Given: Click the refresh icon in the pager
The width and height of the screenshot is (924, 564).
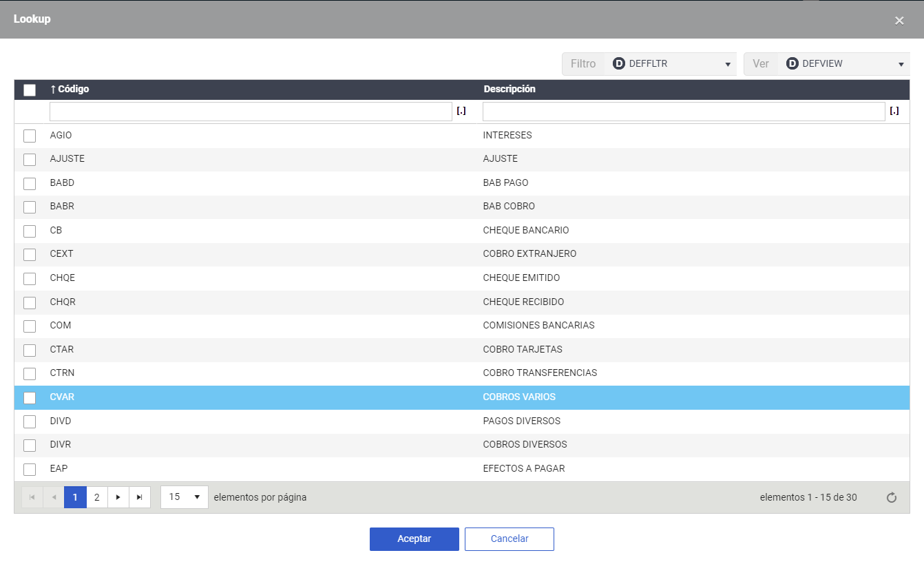Looking at the screenshot, I should (x=892, y=498).
